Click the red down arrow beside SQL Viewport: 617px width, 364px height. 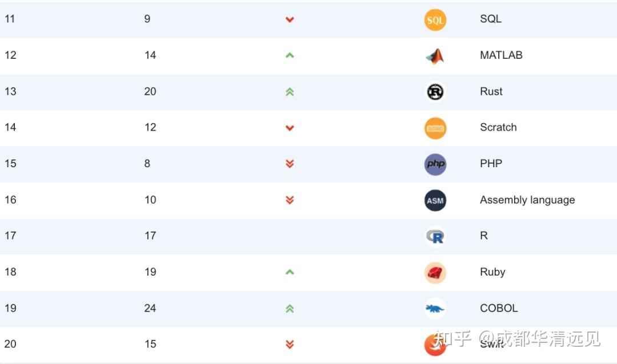coord(290,19)
